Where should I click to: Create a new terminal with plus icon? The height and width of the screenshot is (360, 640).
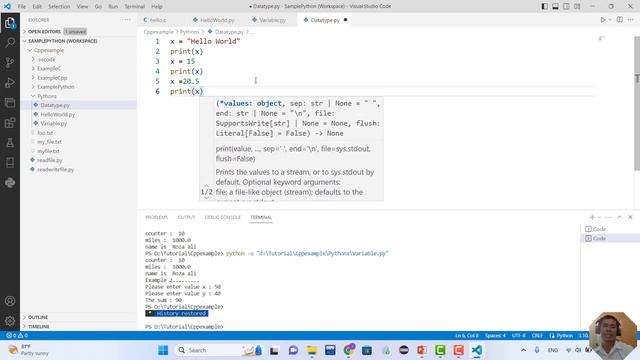(x=592, y=217)
